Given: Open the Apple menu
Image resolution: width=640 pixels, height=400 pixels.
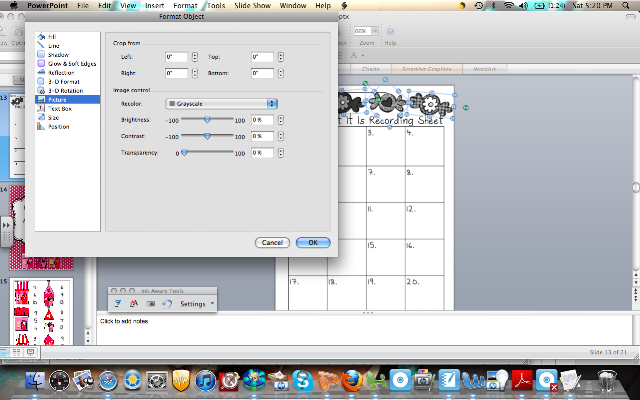Looking at the screenshot, I should pyautogui.click(x=13, y=6).
